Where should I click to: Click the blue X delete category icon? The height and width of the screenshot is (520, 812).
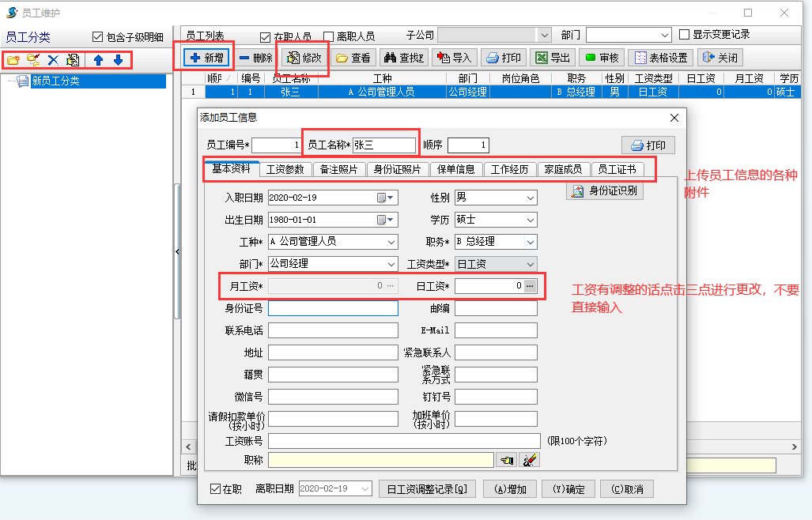[53, 60]
